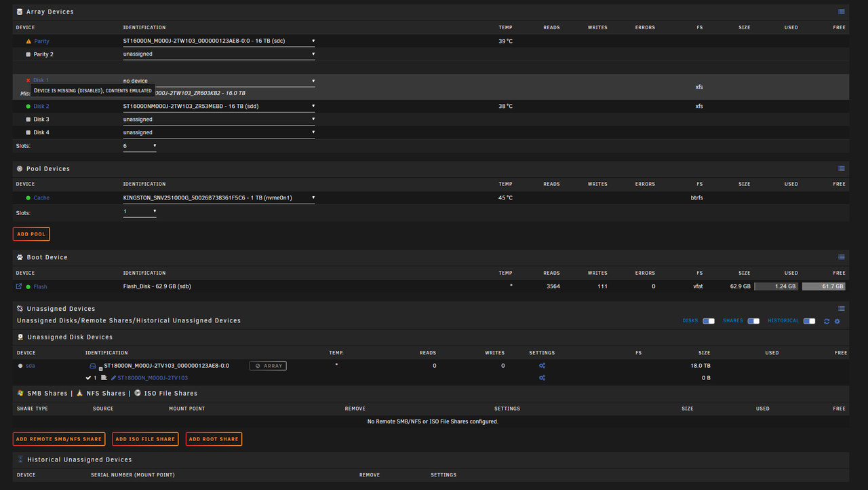The width and height of the screenshot is (868, 490).
Task: Click the Pool Devices list view icon
Action: (842, 168)
